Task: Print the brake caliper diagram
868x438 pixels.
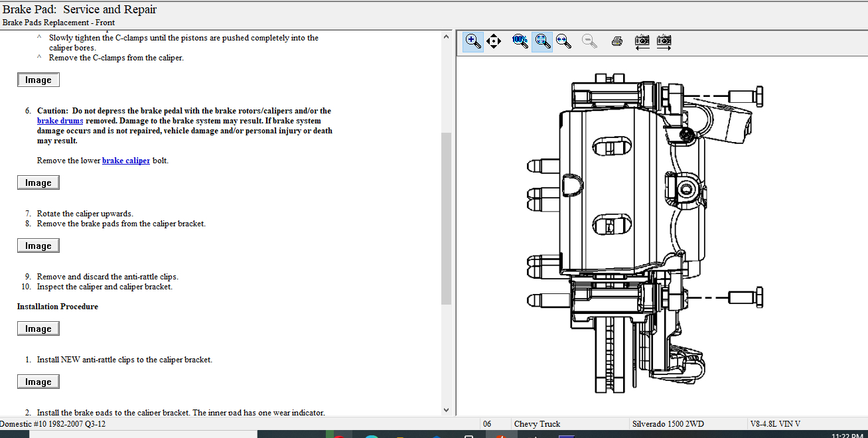Action: (616, 41)
